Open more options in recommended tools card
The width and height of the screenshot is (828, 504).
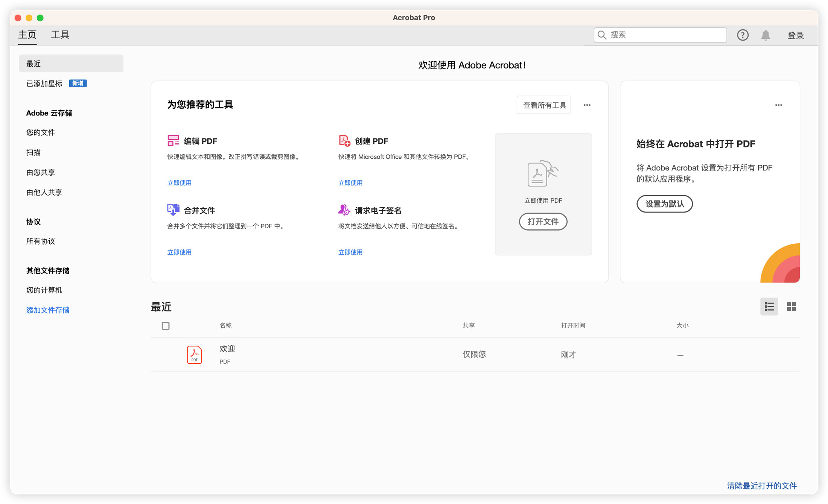587,105
